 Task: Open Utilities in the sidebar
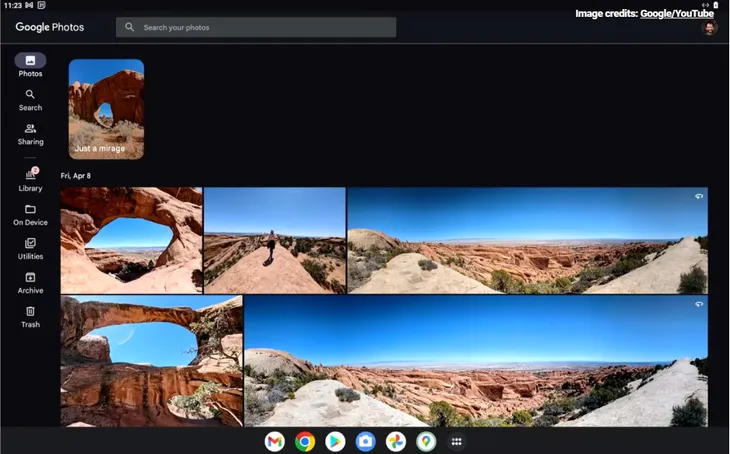point(30,249)
